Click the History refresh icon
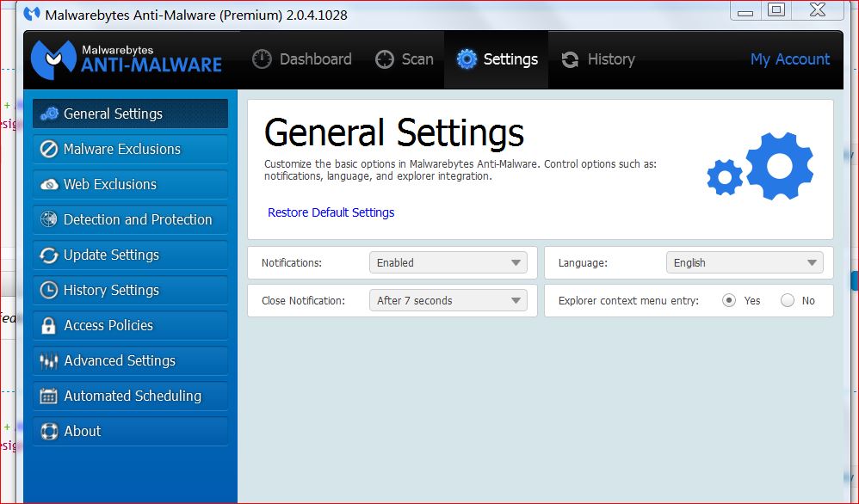Viewport: 859px width, 504px height. pyautogui.click(x=571, y=59)
